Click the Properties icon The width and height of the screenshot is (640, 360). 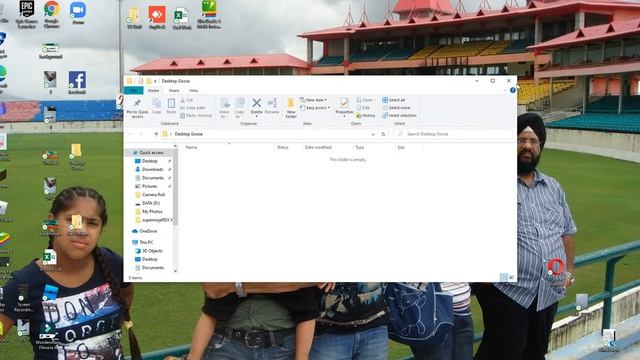point(344,103)
